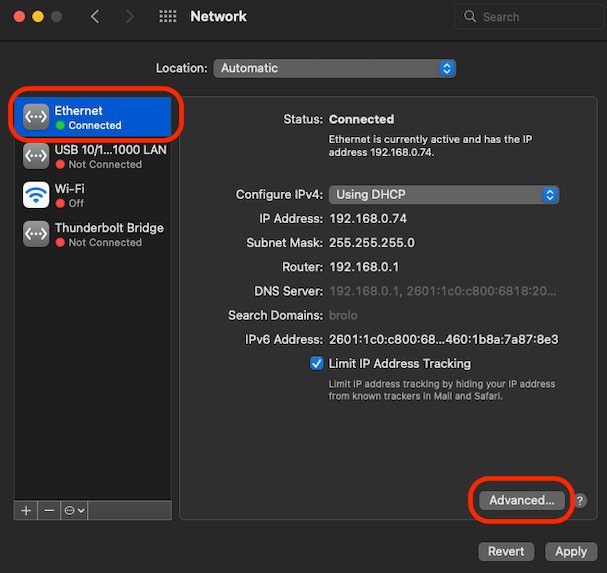Viewport: 607px width, 573px height.
Task: Select USB 10/1...1000 LAN service
Action: click(x=93, y=156)
